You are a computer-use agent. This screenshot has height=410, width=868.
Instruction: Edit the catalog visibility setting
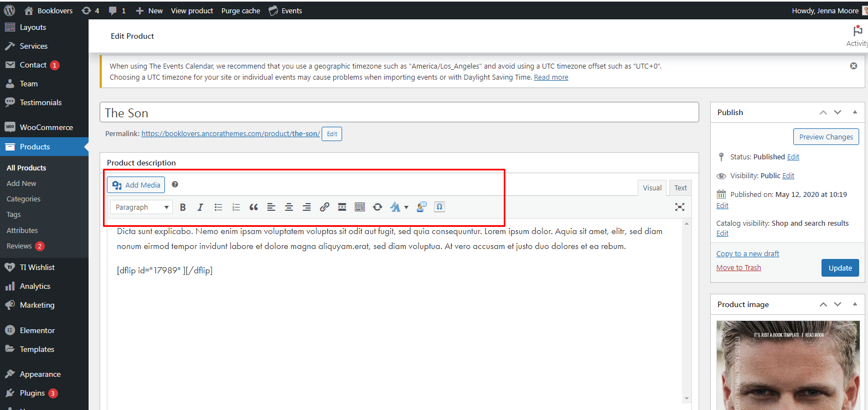722,233
